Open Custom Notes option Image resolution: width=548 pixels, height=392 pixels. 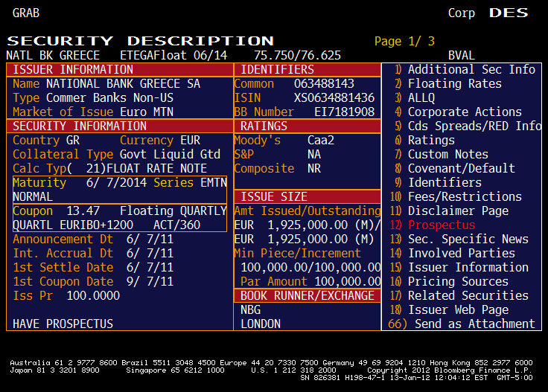point(441,154)
